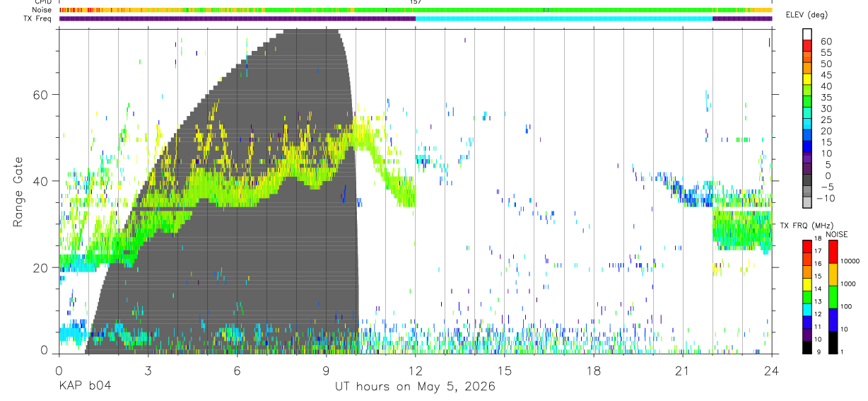Screen dimensions: 868x401
Task: Click the 1 label on NOISE legend
Action: (843, 352)
